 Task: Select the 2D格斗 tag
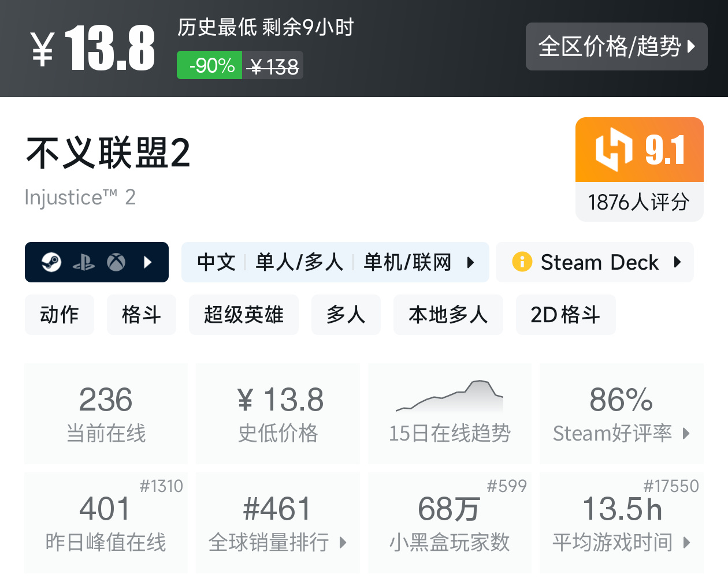coord(566,315)
